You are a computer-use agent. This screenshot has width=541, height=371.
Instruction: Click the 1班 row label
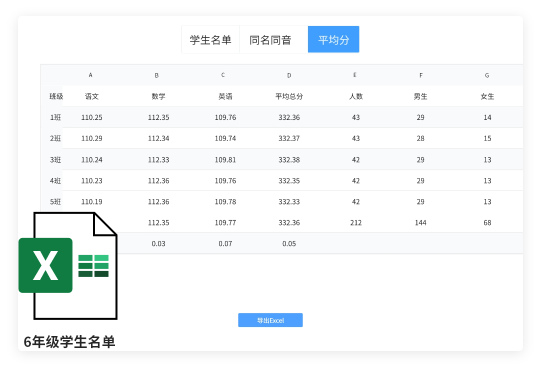56,117
